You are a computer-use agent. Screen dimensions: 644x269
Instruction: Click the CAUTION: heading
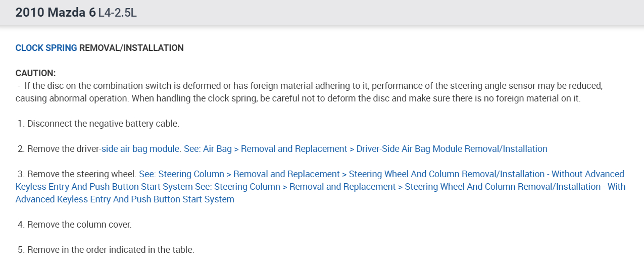[35, 73]
